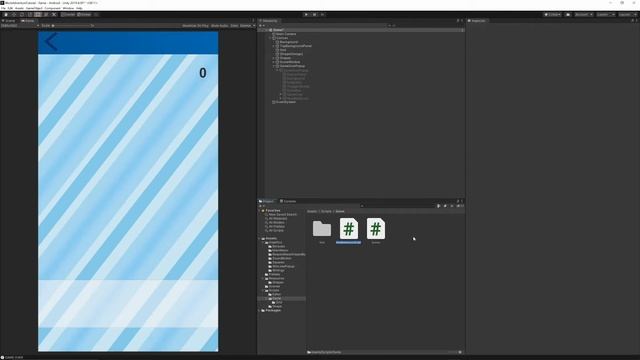
Task: Select All Models in Favorites
Action: tap(276, 222)
